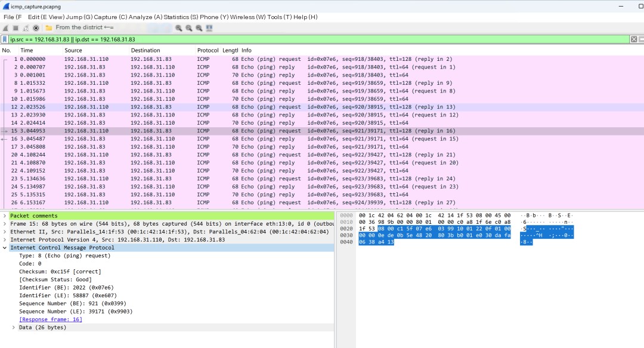Select packet 8 at time 1.015332
Screen dimensions: 644x348
point(322,83)
